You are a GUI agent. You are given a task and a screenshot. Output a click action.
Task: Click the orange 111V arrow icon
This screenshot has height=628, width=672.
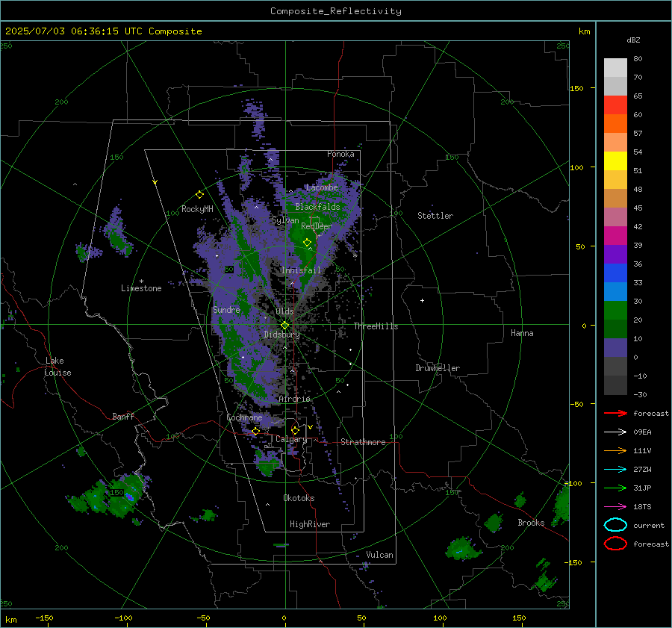(615, 450)
